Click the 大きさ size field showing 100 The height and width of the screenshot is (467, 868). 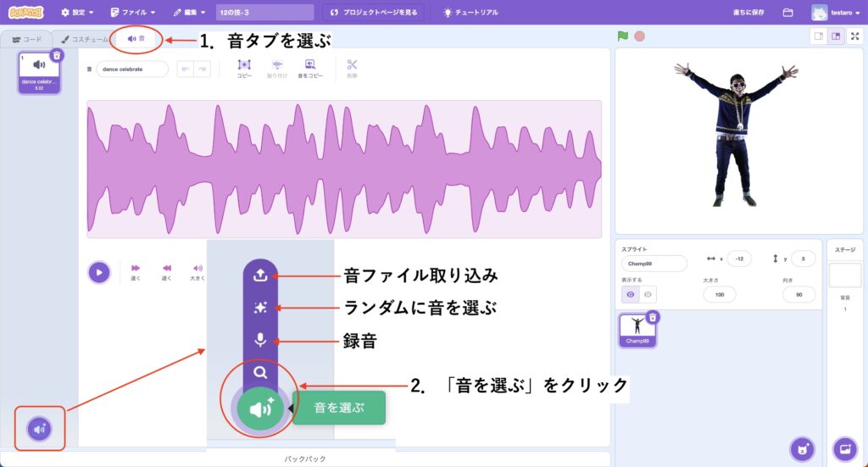719,294
